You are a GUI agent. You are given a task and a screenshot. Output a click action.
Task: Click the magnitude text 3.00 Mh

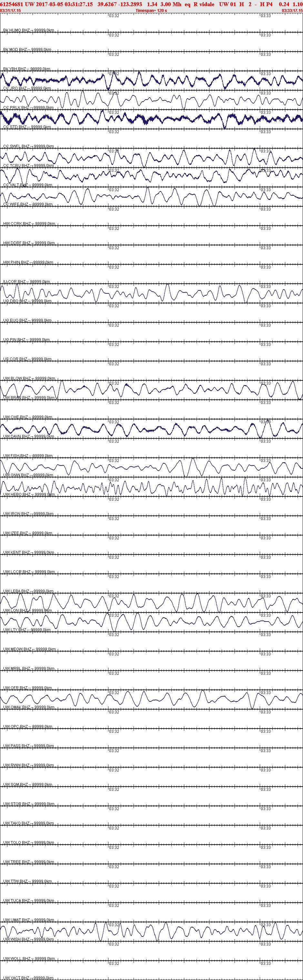[x=171, y=4]
